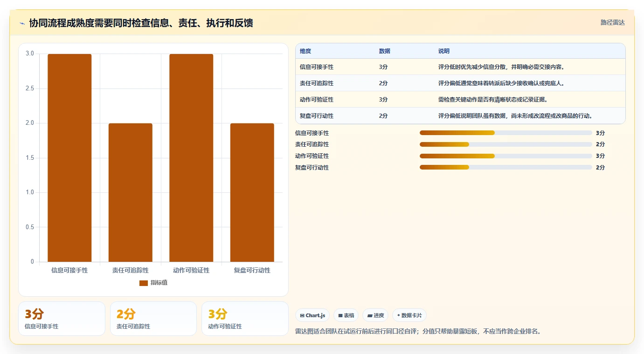Viewport: 644px width, 354px height.
Task: Click the 责任可追踪性 bar in the chart
Action: 131,192
